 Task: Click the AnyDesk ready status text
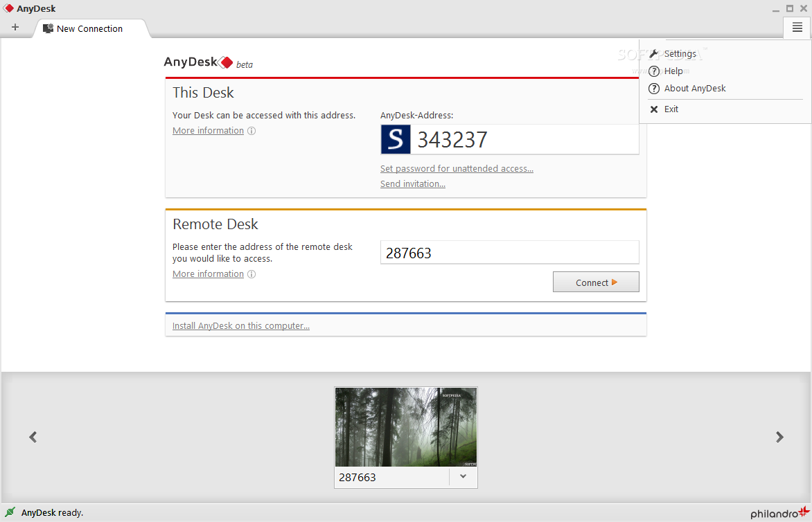click(52, 513)
